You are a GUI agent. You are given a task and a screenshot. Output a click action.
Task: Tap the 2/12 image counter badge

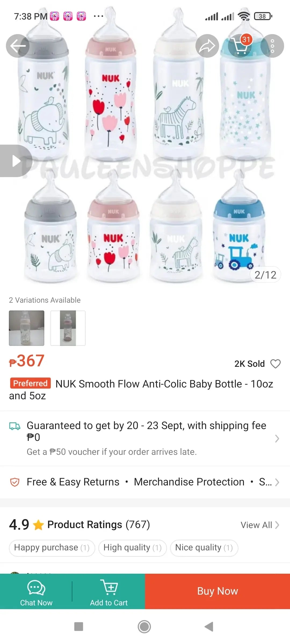pyautogui.click(x=265, y=275)
